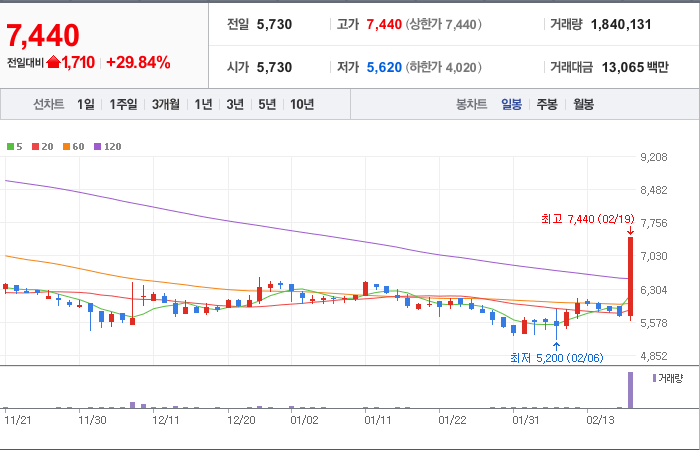The image size is (700, 450).
Task: Switch to the 주봉 candle chart
Action: click(x=547, y=105)
